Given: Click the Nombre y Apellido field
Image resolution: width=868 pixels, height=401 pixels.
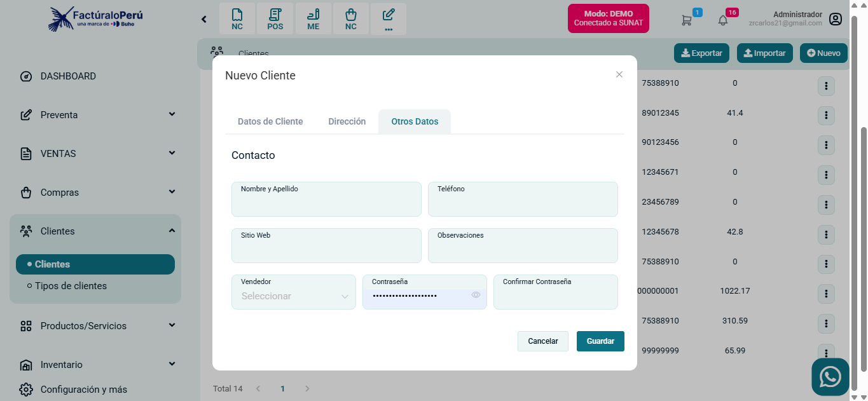Looking at the screenshot, I should click(x=326, y=205).
